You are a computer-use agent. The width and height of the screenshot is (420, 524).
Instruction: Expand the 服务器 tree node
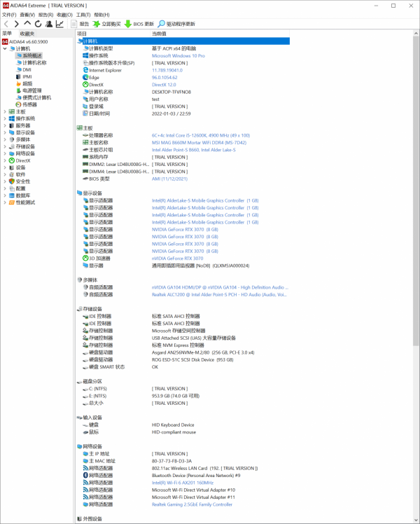5,125
